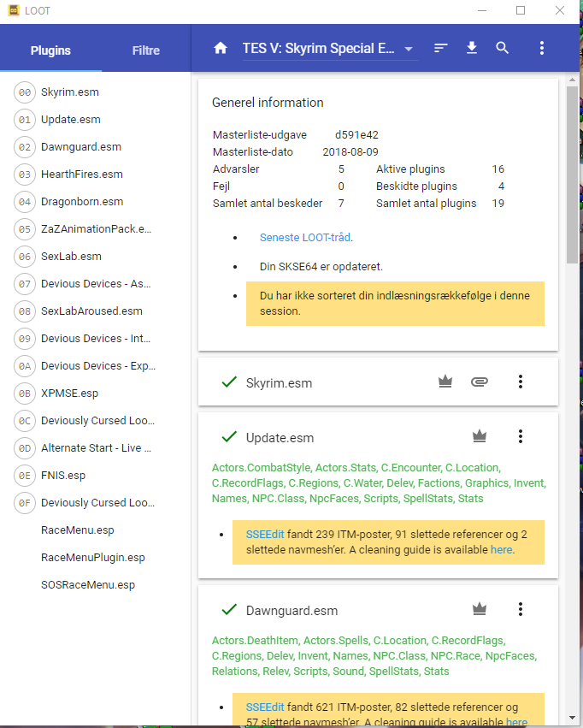Open Dawnguard.esm card three-dot menu
The width and height of the screenshot is (583, 728).
pos(521,609)
